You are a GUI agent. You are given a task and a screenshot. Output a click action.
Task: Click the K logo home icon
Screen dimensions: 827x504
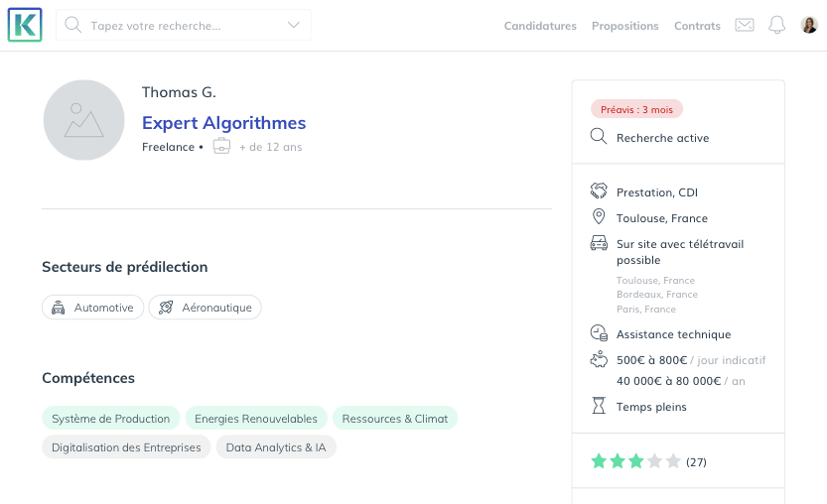point(25,25)
